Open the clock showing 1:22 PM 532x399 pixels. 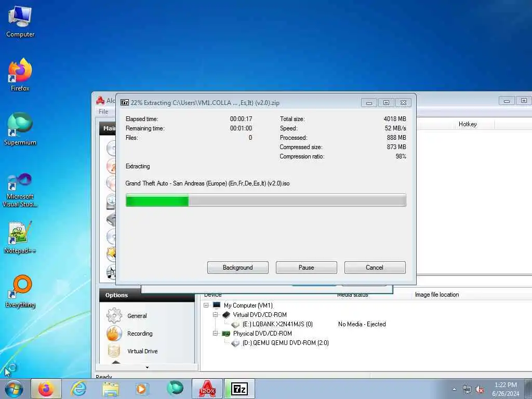506,389
